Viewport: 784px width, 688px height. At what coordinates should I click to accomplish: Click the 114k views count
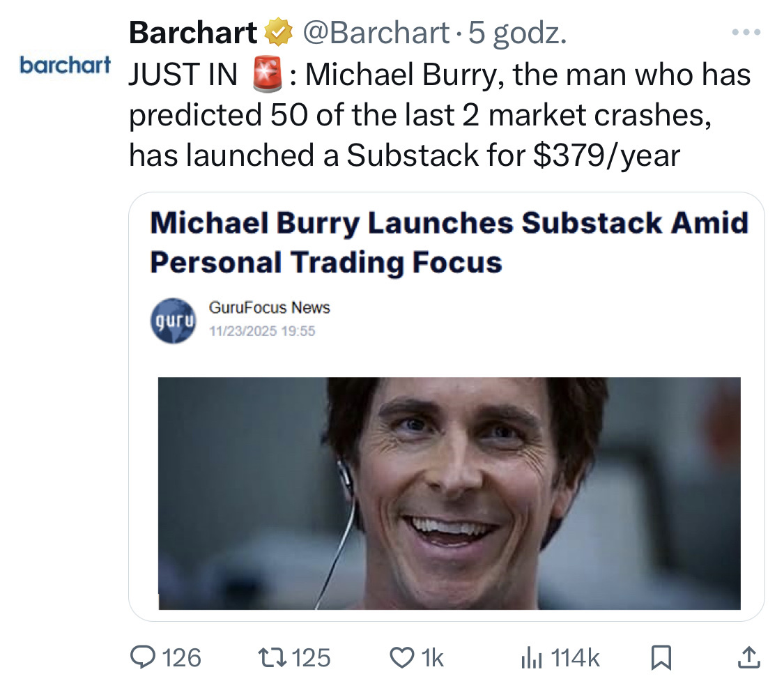(x=576, y=657)
